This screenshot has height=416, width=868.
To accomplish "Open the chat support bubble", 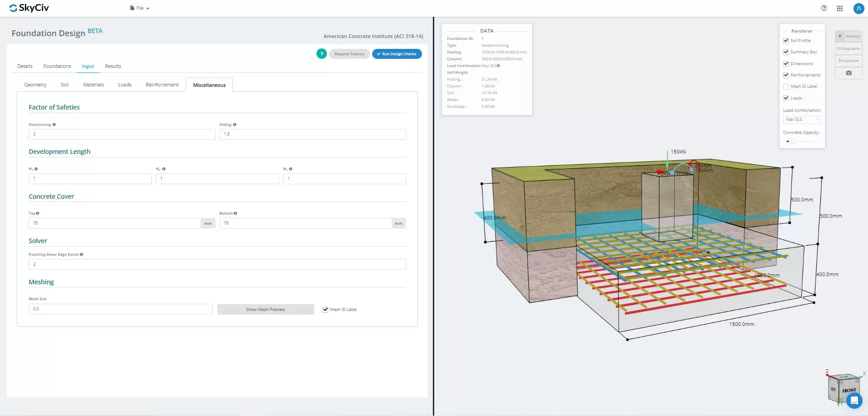I will point(854,401).
